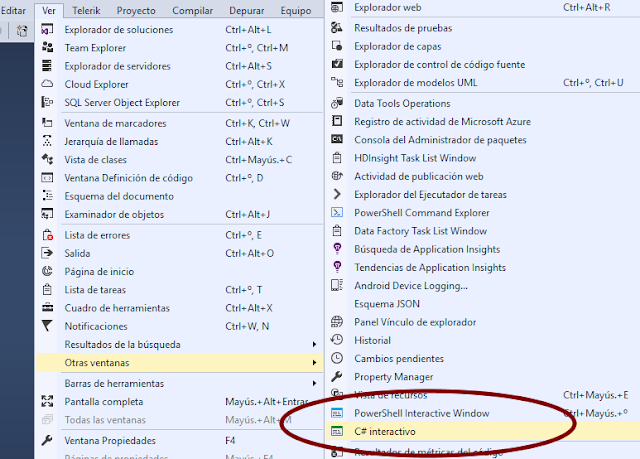The height and width of the screenshot is (459, 640).
Task: Click the Ventana de marcadores icon
Action: [x=47, y=123]
